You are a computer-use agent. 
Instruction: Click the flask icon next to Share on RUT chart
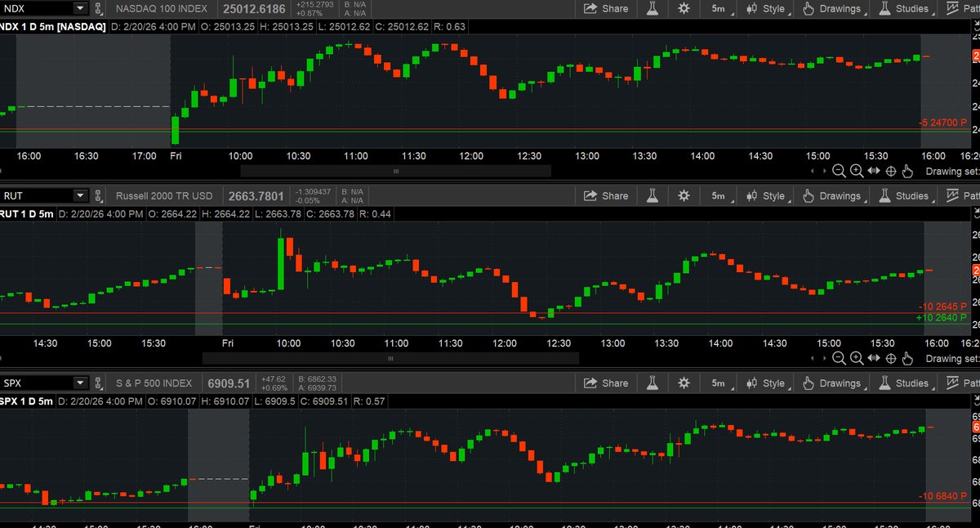[653, 195]
